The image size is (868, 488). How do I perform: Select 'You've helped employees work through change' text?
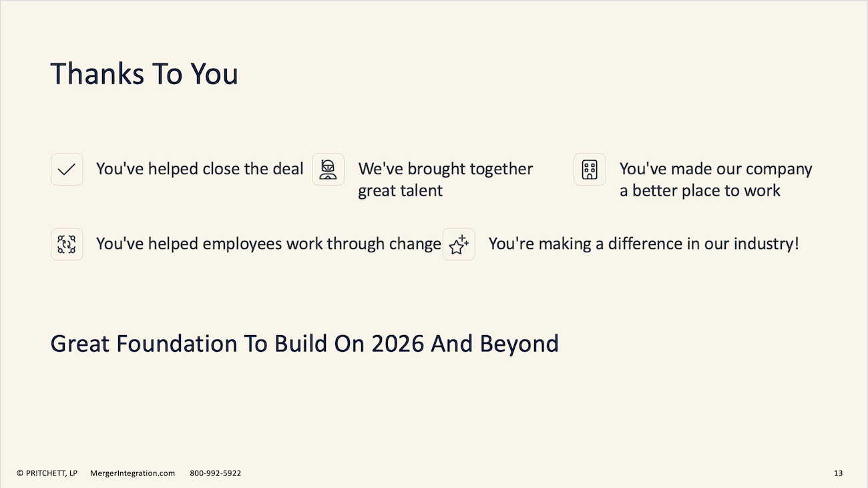coord(268,244)
